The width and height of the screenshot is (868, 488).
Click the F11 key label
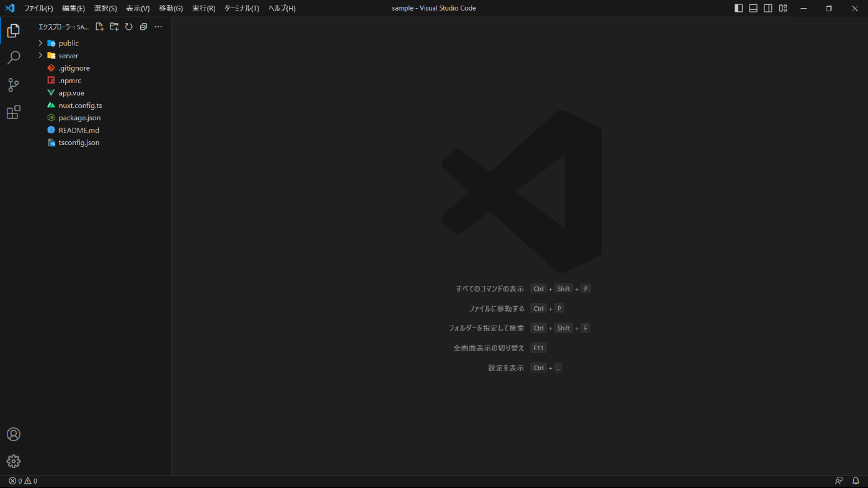539,348
